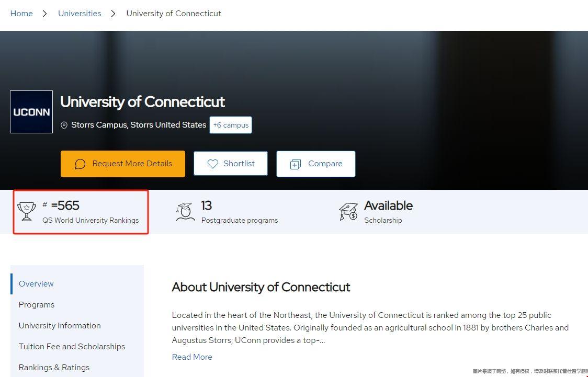588x377 pixels.
Task: Click the Storrs Campus location text
Action: [x=139, y=125]
